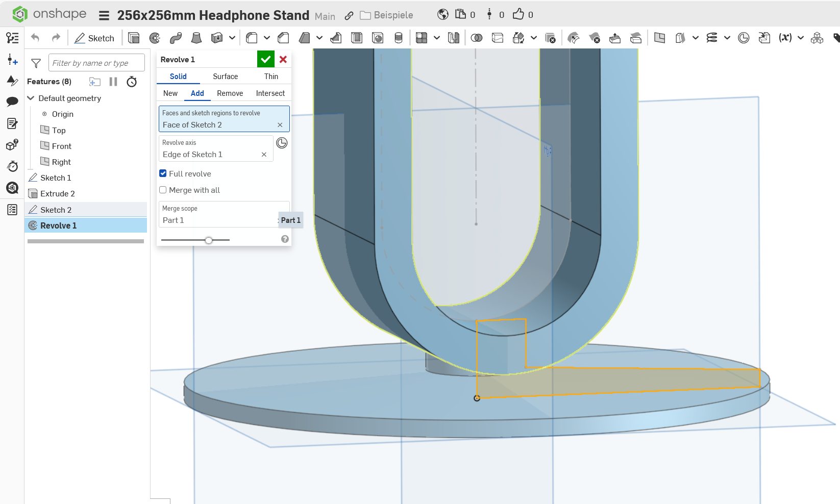This screenshot has height=504, width=840.
Task: Expand the Thicken tool dropdown arrow
Action: tap(232, 38)
